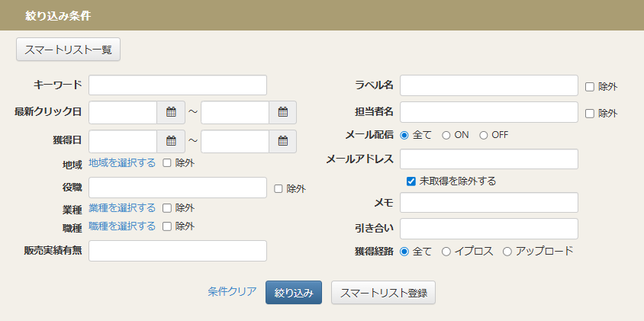Check 除外 next to 担当者名

click(590, 114)
